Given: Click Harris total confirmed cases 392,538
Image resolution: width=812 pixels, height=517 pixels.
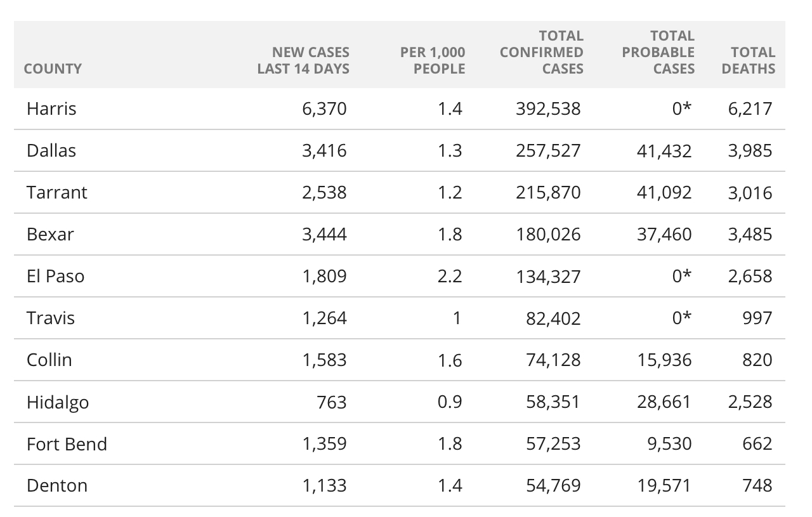Looking at the screenshot, I should tap(549, 108).
